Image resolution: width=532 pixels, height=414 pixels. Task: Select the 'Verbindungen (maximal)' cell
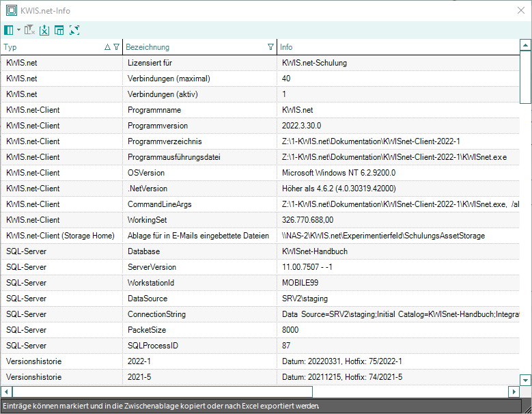pyautogui.click(x=199, y=79)
